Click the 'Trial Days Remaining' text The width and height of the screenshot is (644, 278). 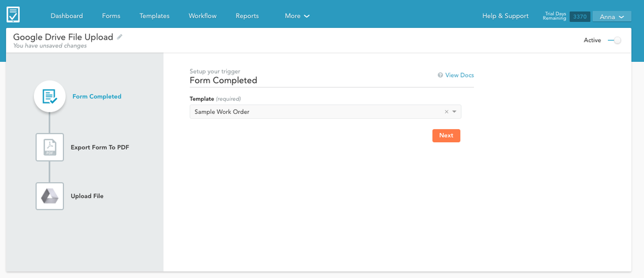[554, 17]
